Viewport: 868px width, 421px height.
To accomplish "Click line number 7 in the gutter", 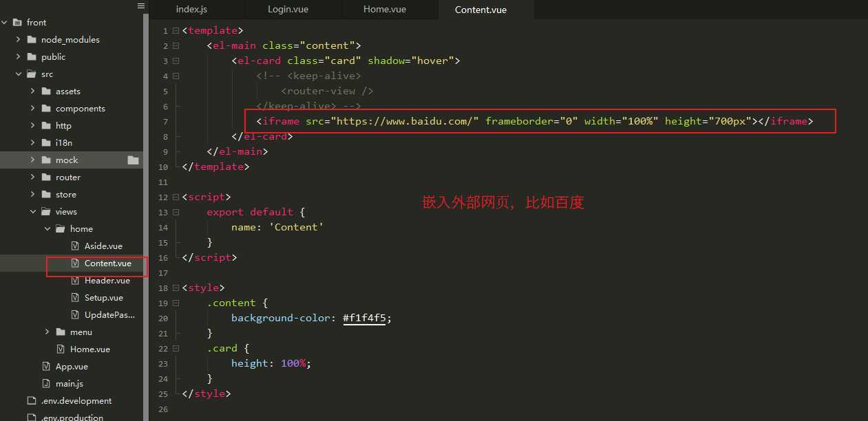I will tap(165, 122).
